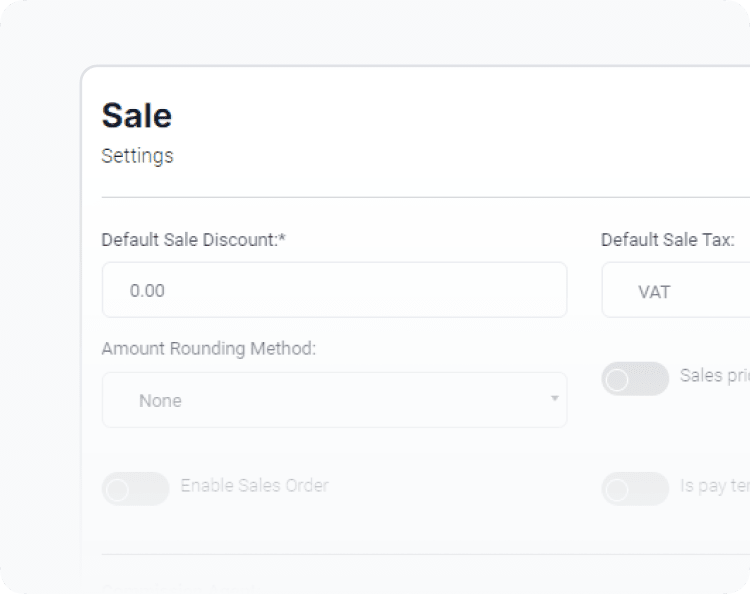Screen dimensions: 750x594
Task: Click the 'Amount Rounding Method:' label
Action: click(x=208, y=349)
